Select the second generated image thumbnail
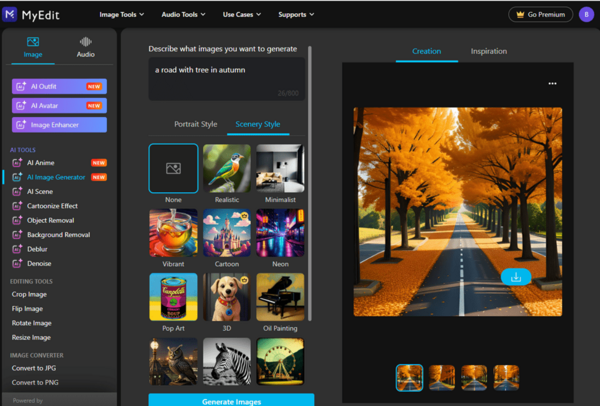The width and height of the screenshot is (600, 406). tap(442, 378)
